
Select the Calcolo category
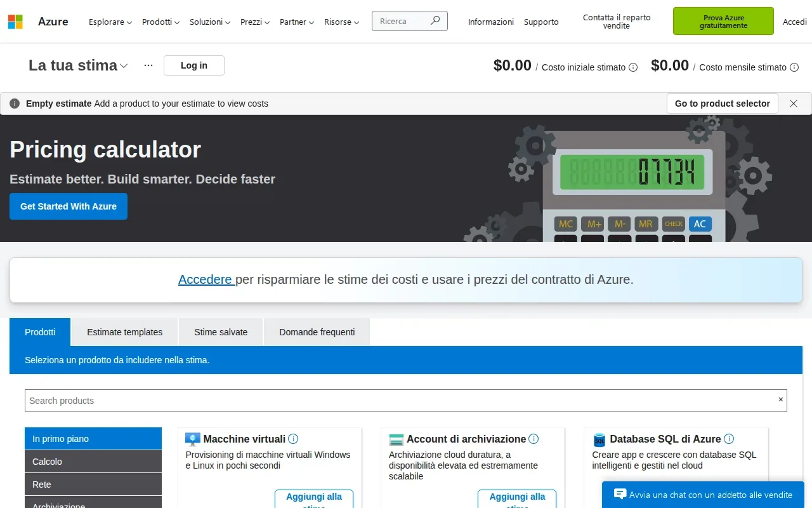(93, 462)
